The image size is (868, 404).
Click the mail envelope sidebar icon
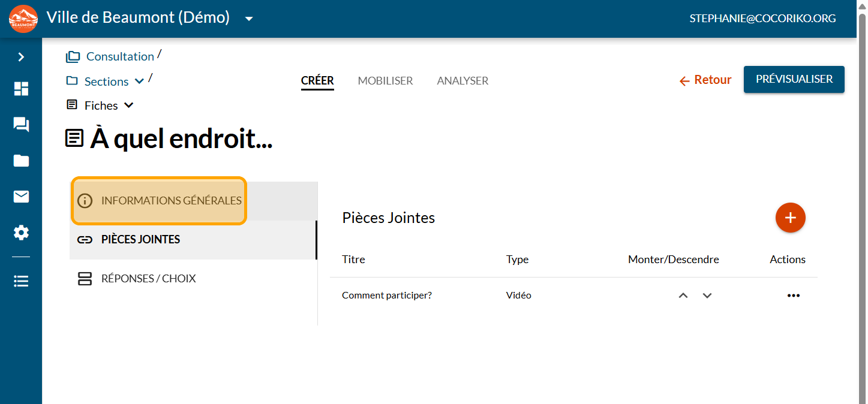[x=21, y=197]
